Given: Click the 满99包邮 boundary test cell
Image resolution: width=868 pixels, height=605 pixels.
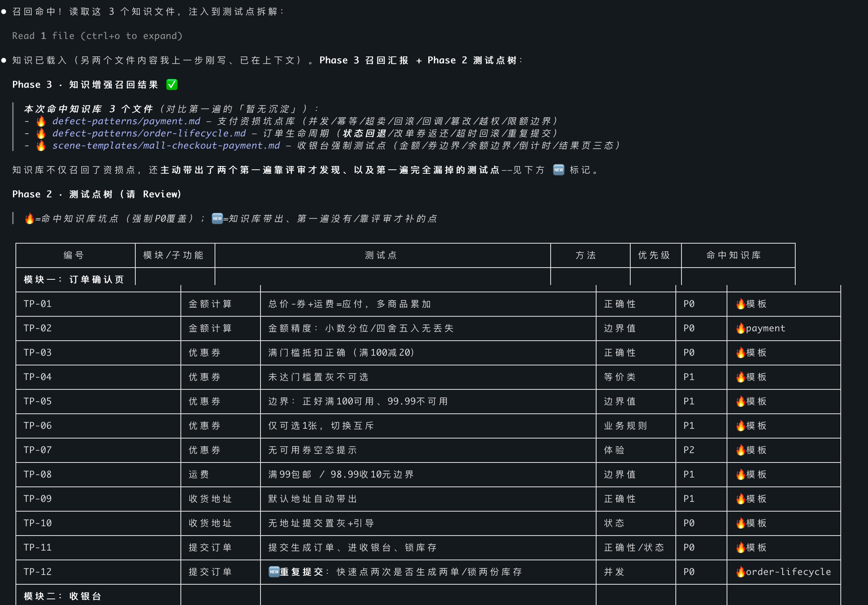Looking at the screenshot, I should point(428,474).
